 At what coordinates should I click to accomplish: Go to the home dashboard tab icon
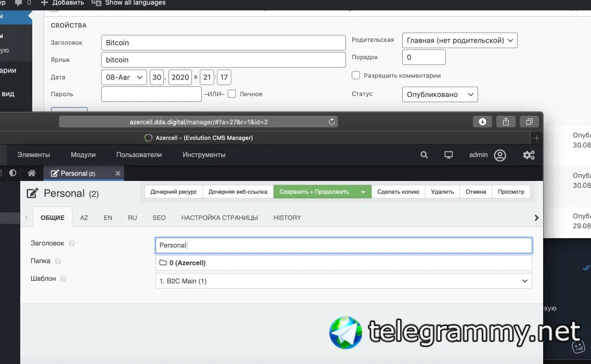click(32, 173)
